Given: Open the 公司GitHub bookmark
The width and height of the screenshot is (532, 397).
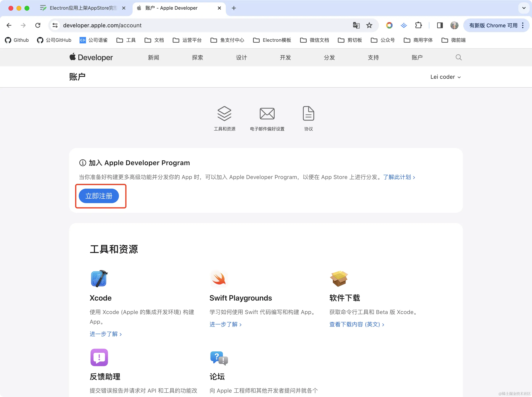Looking at the screenshot, I should 54,40.
